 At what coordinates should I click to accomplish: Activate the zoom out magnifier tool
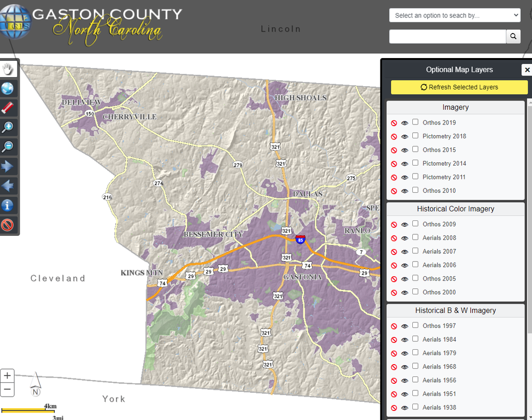(8, 147)
